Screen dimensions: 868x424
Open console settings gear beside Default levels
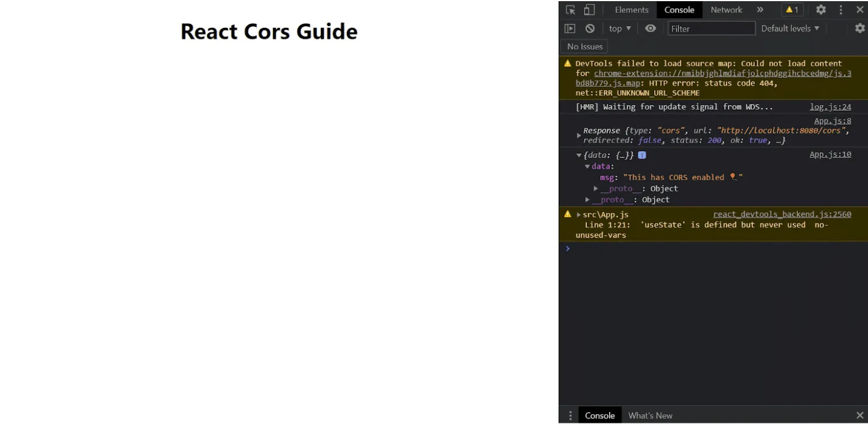[859, 28]
